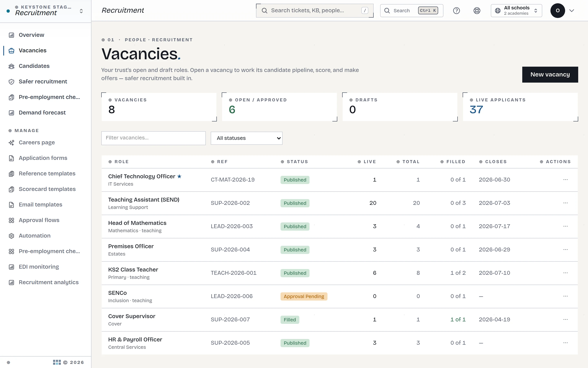
Task: Click the Email templates document icon
Action: click(11, 205)
